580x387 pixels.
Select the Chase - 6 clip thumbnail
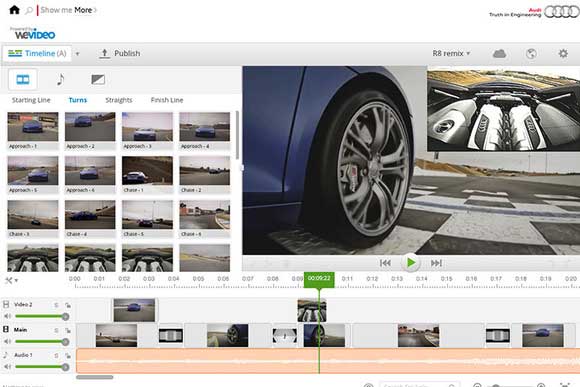tap(205, 215)
